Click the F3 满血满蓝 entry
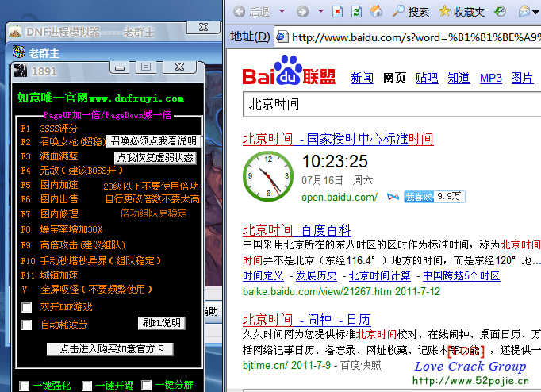541x392 pixels. coord(49,156)
